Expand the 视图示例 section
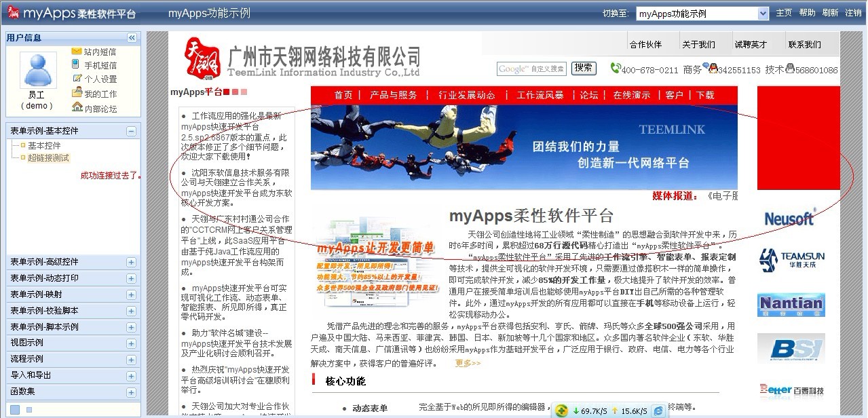Viewport: 868px width, 418px height. [x=131, y=343]
